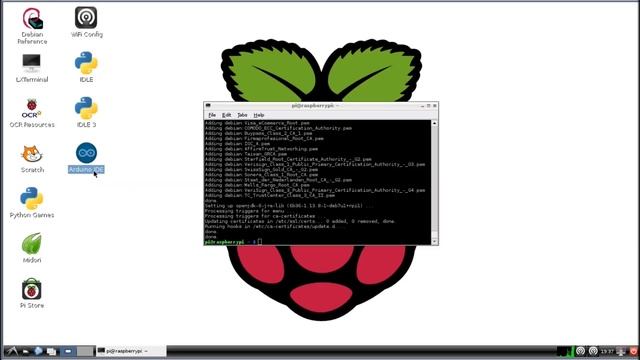The height and width of the screenshot is (360, 640).
Task: Click the terminal vertical scrollbar track
Action: (x=434, y=182)
